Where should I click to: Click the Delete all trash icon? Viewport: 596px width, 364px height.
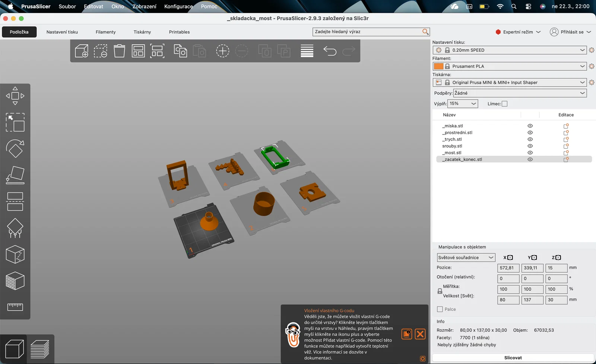[x=119, y=51]
